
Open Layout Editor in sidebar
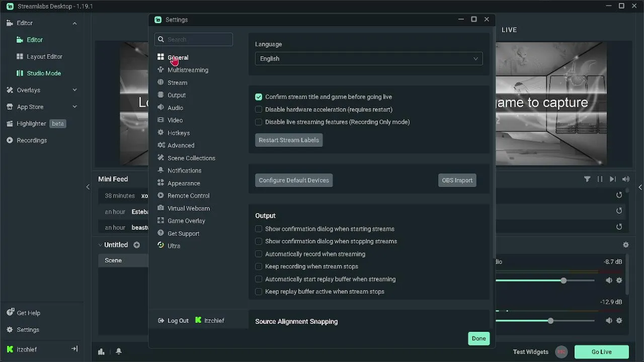pyautogui.click(x=39, y=56)
